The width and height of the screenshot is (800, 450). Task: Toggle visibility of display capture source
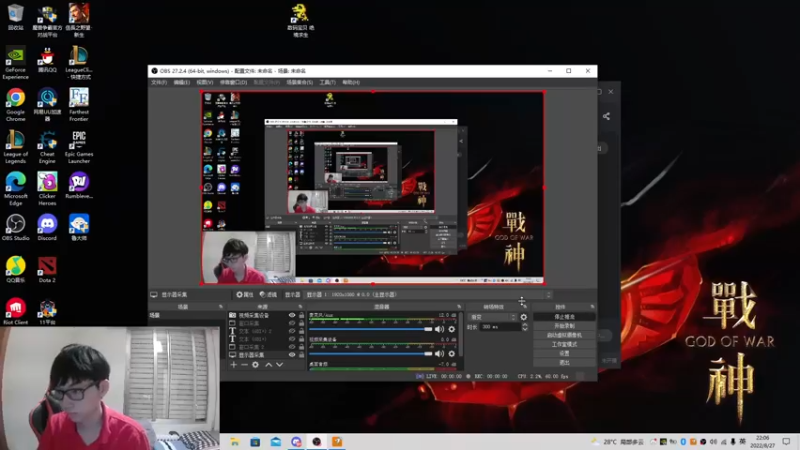point(292,355)
